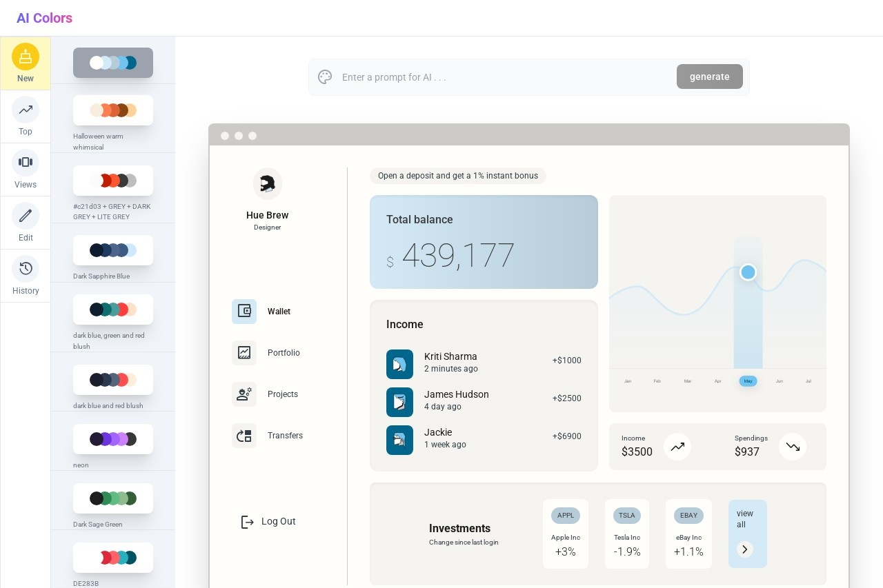Screen dimensions: 883x588
Task: Click the Spendings trending-down icon
Action: (793, 447)
